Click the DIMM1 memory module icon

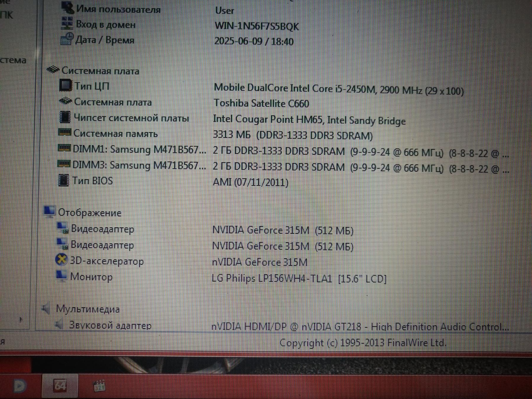click(64, 148)
